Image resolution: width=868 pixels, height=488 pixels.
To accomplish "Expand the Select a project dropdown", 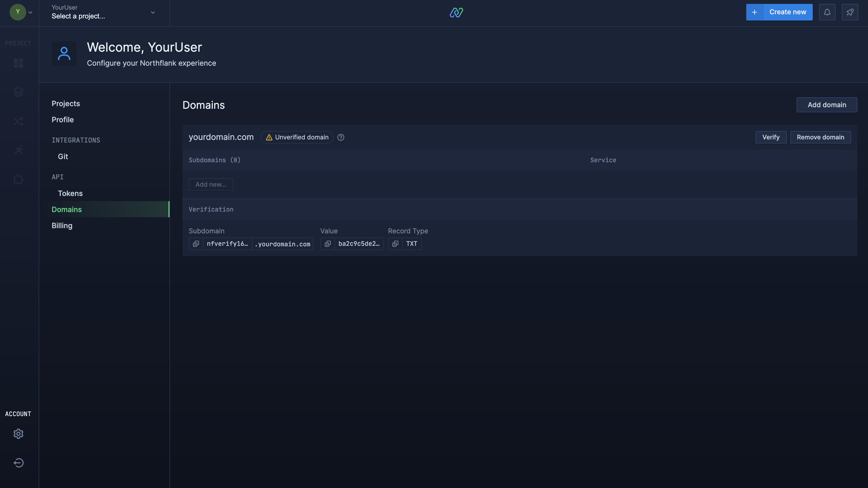I will tap(104, 12).
